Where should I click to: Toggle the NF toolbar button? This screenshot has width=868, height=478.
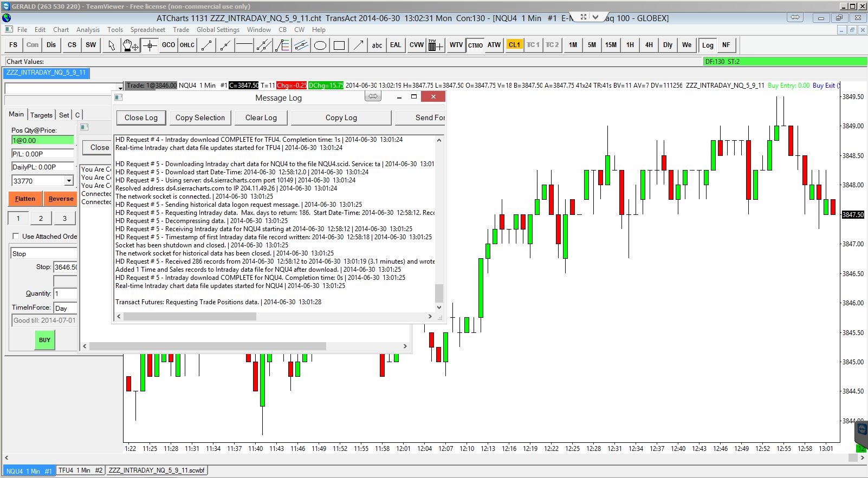(x=727, y=45)
